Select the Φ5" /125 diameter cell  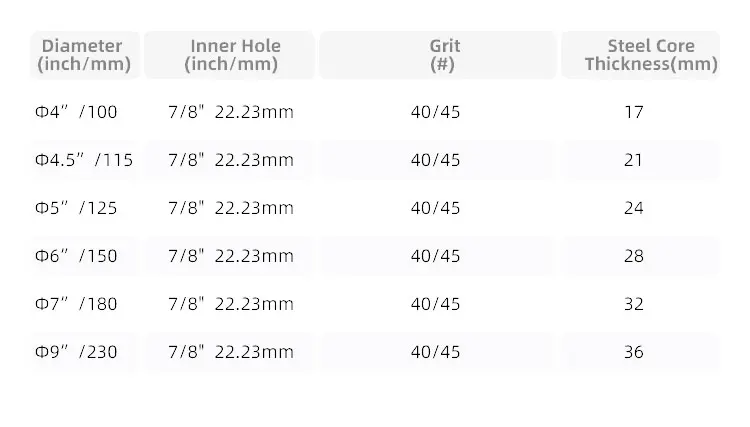[76, 208]
